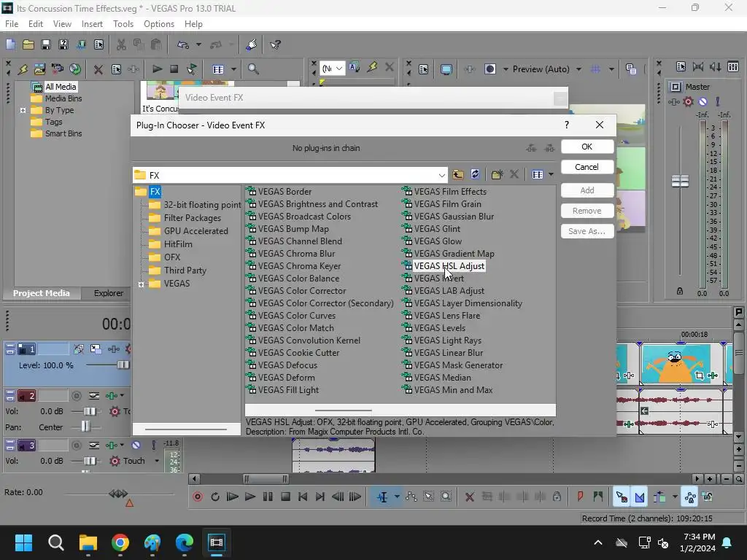Open the Options menu
Image resolution: width=747 pixels, height=560 pixels.
point(158,24)
